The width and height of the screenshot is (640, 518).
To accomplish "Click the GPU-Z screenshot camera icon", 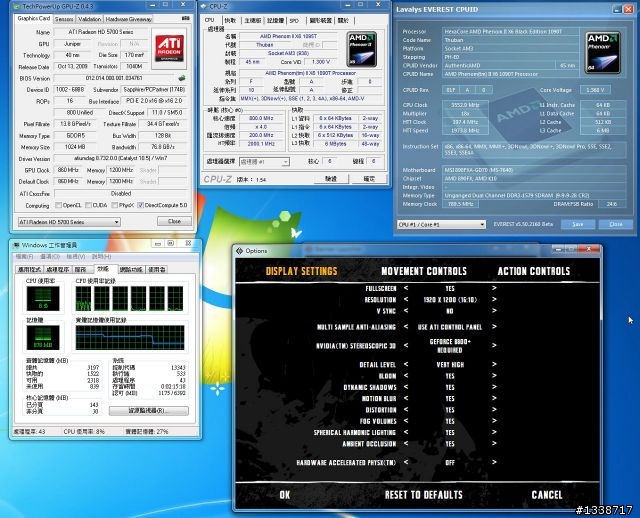I will (185, 18).
